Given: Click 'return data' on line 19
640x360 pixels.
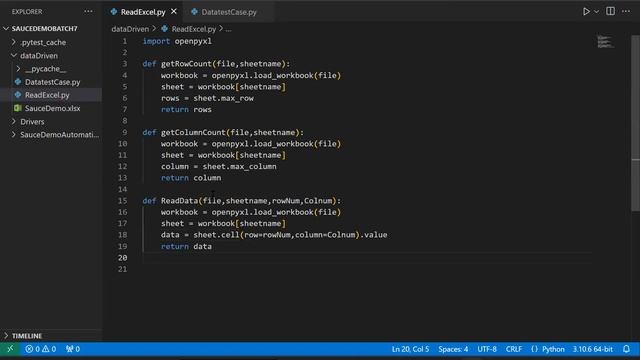Looking at the screenshot, I should (186, 247).
